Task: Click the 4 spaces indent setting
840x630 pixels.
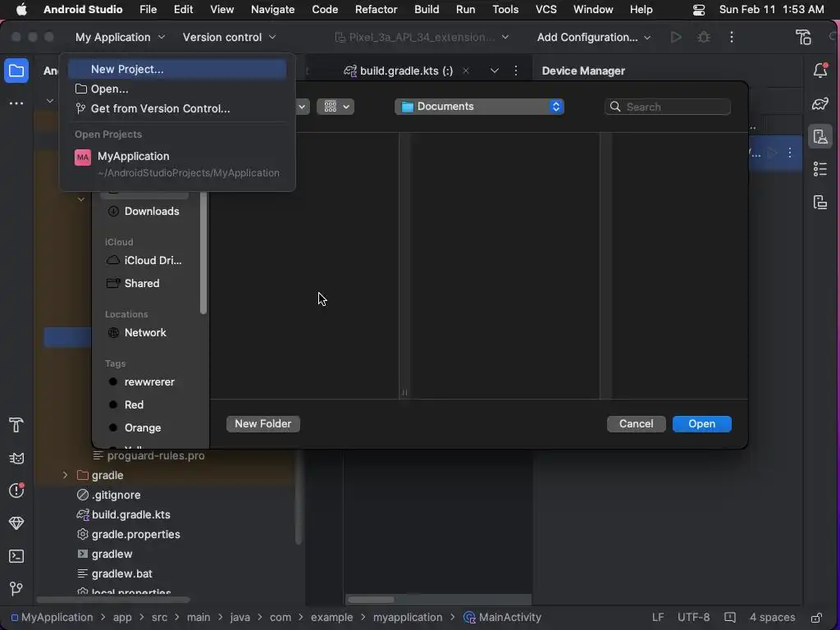Action: [x=772, y=617]
